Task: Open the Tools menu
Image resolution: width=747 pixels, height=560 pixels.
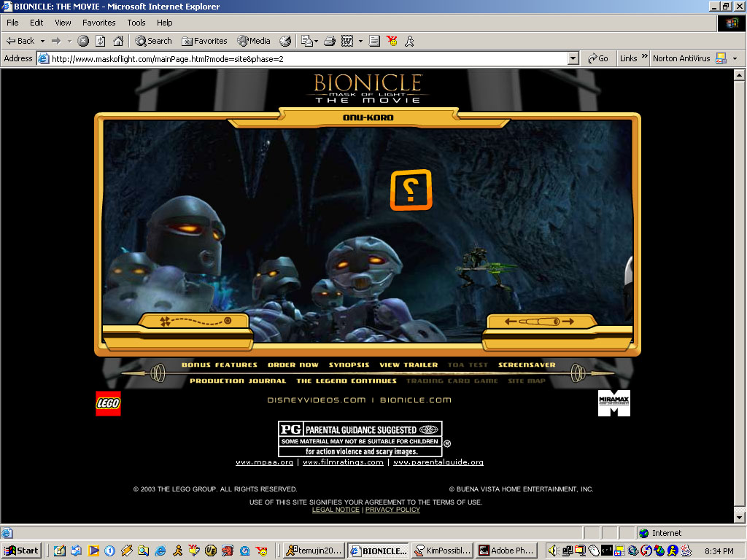Action: coord(136,23)
